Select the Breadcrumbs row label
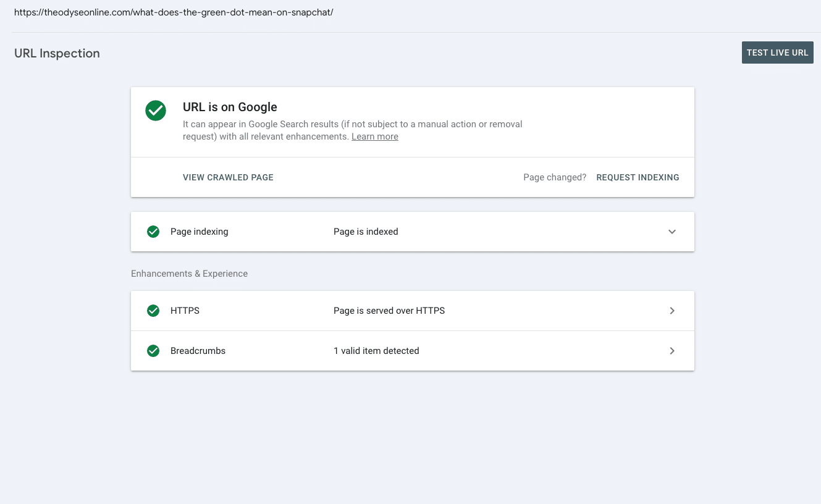The width and height of the screenshot is (821, 504). coord(198,351)
